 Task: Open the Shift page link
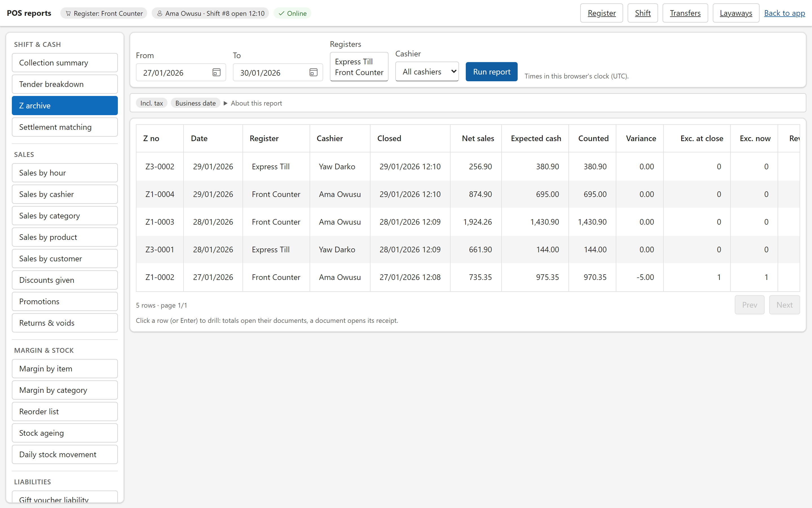coord(643,13)
